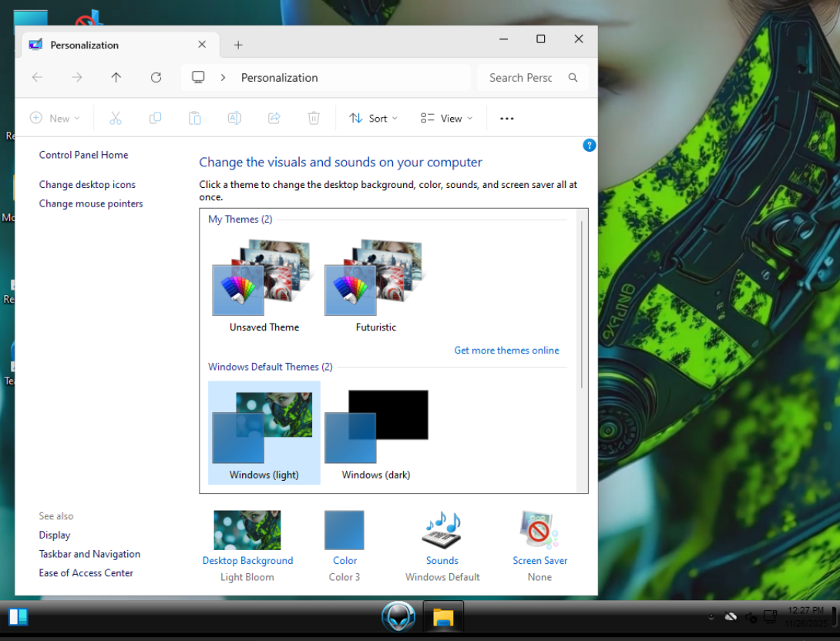Viewport: 840px width, 641px height.
Task: Click Get more themes online link
Action: coord(506,351)
